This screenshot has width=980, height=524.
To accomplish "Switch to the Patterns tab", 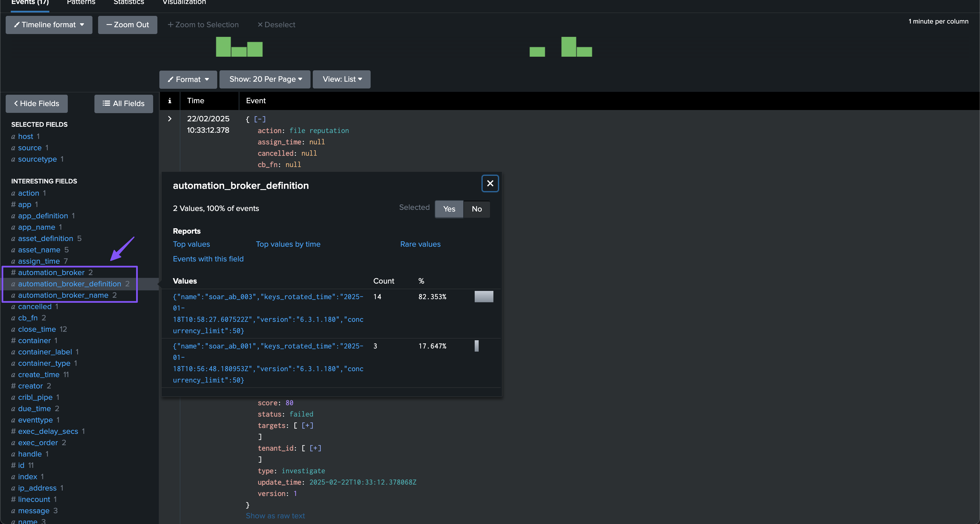I will click(81, 2).
